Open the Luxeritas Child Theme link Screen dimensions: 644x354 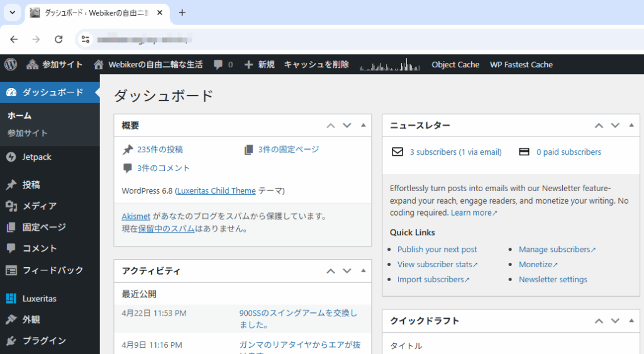(216, 191)
